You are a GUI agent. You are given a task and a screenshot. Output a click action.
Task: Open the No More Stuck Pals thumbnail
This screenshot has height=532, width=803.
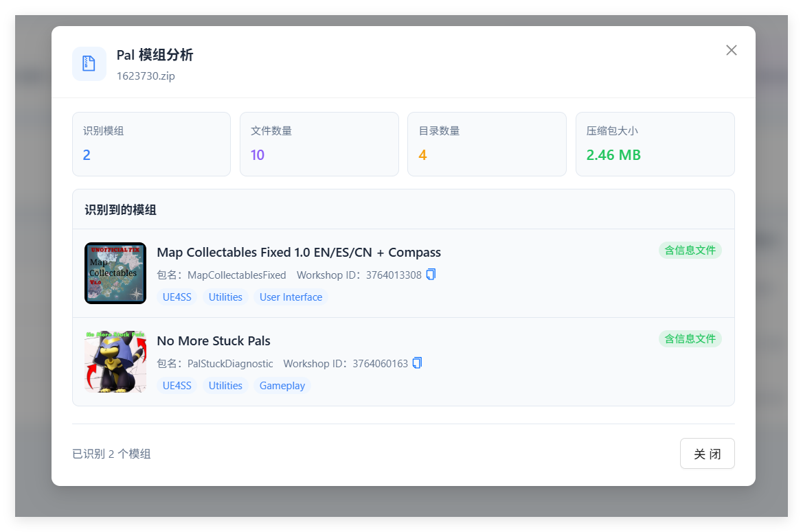115,362
